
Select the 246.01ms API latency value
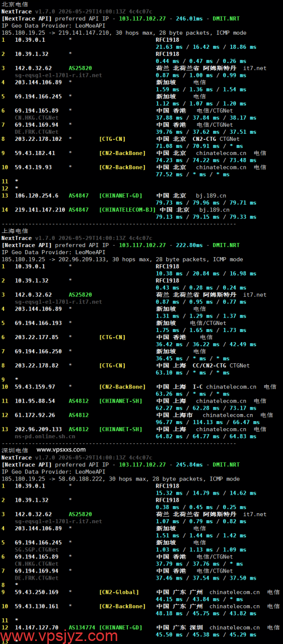pyautogui.click(x=189, y=18)
